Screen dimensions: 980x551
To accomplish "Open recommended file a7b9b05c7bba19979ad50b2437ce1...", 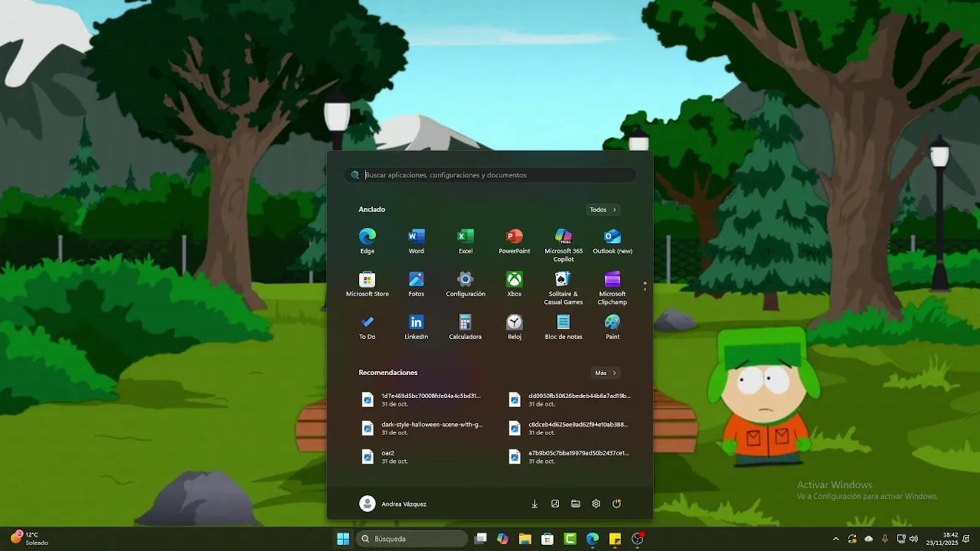I will pos(569,457).
